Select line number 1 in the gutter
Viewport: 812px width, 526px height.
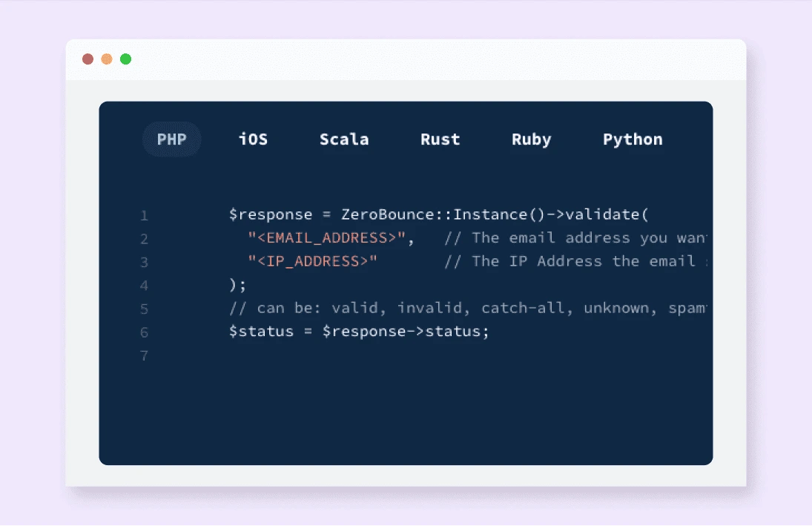pyautogui.click(x=144, y=215)
